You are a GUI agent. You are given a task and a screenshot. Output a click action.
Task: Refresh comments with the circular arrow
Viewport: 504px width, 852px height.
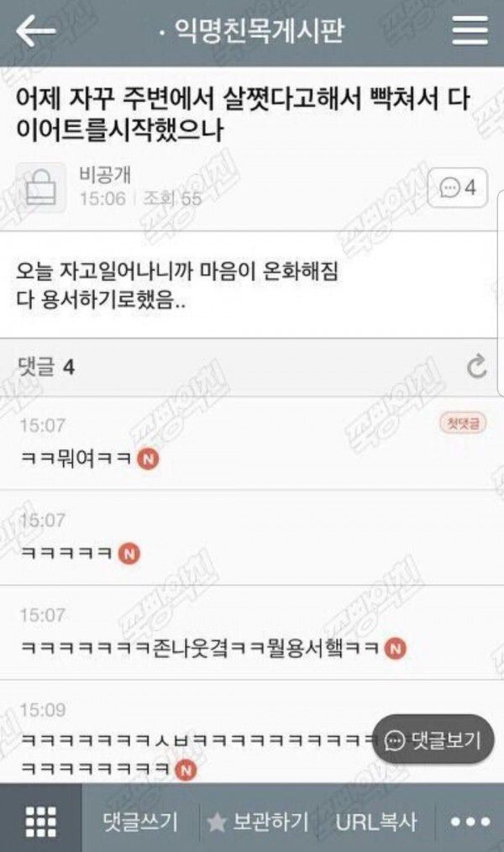coord(477,367)
